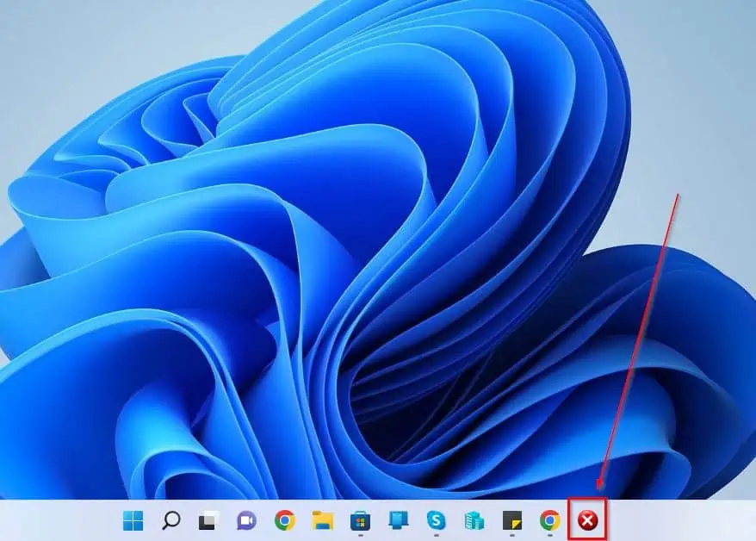
Task: Click the teal buildings taskbar icon
Action: click(474, 520)
